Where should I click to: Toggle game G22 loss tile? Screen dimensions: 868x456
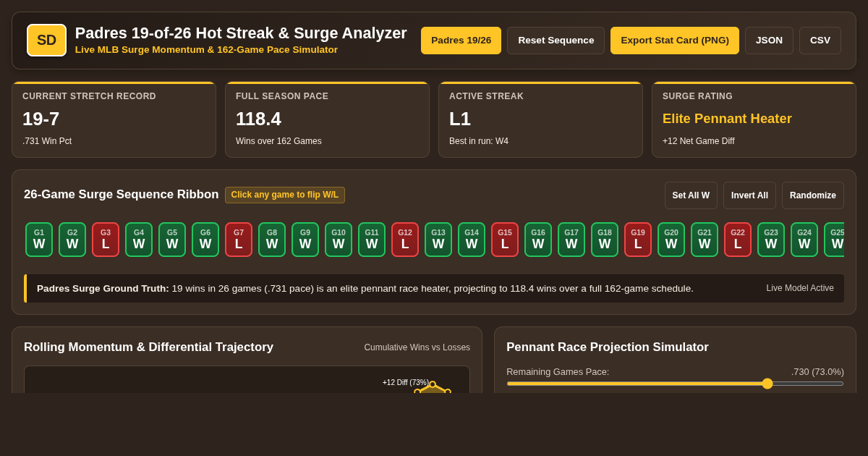pyautogui.click(x=738, y=240)
